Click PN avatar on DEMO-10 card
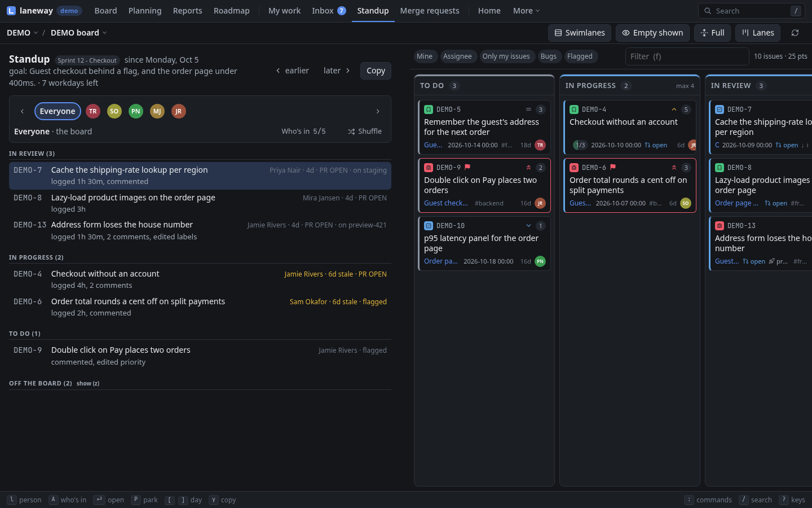812x508 pixels. tap(540, 261)
